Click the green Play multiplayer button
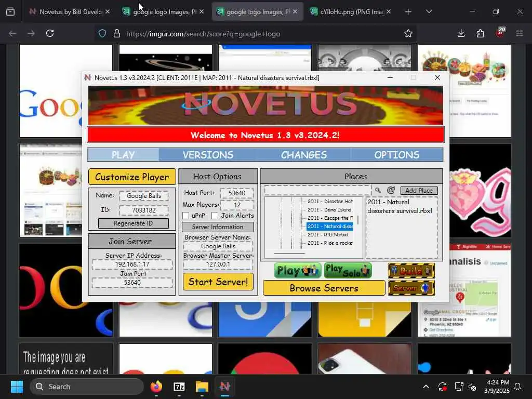This screenshot has width=532, height=399. pos(298,270)
